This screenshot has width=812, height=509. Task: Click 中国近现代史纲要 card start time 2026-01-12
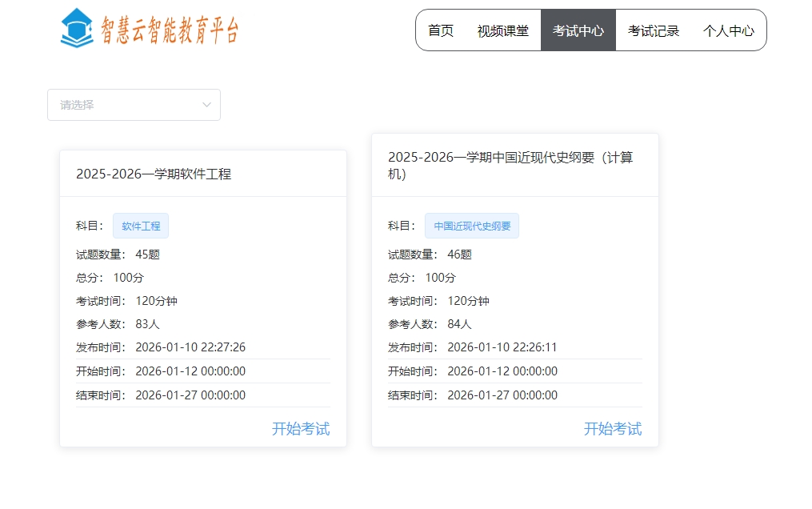tap(502, 371)
